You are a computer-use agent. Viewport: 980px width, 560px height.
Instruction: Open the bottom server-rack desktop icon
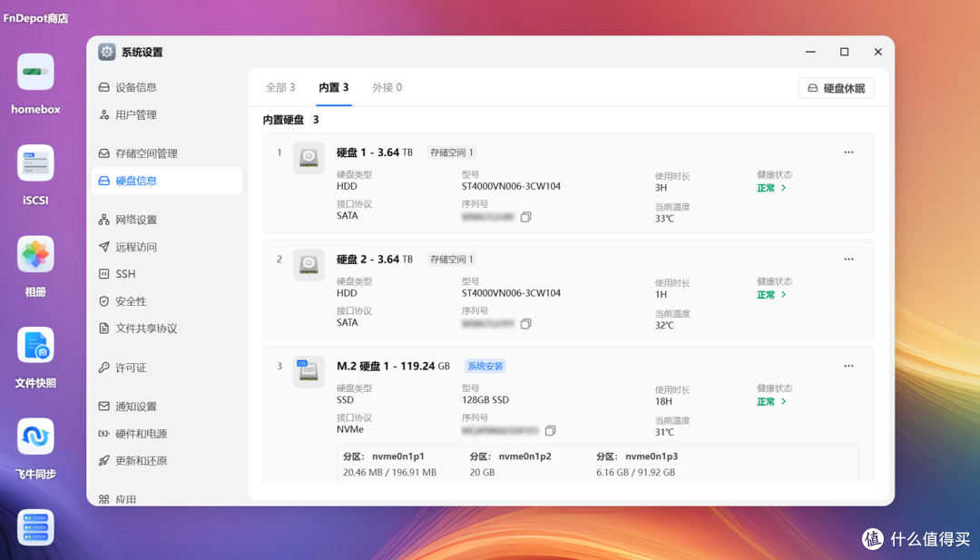[35, 527]
